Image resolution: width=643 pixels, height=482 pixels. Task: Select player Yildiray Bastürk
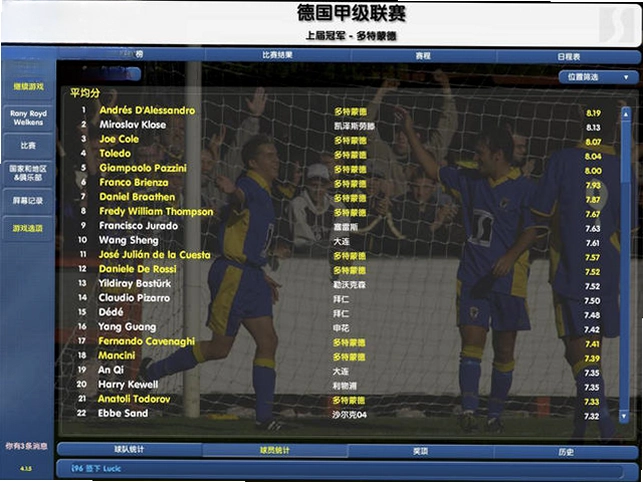135,283
